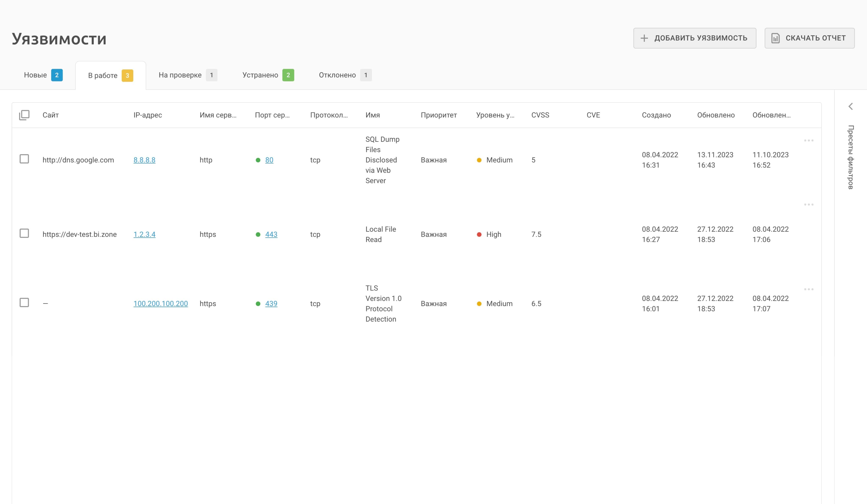Open IP address link 8.8.8.8
The width and height of the screenshot is (867, 504).
[x=144, y=160]
